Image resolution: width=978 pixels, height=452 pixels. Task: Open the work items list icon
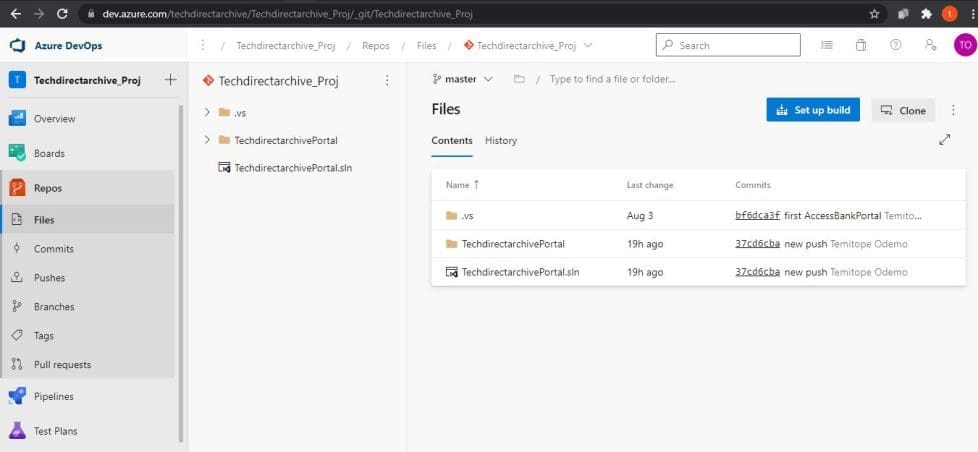point(827,45)
